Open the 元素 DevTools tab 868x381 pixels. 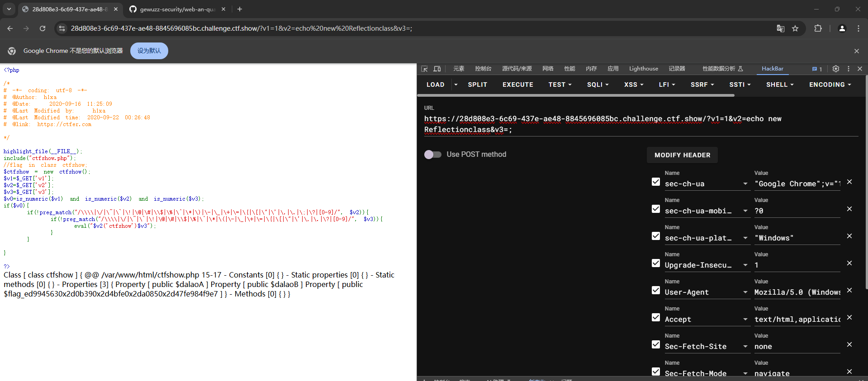click(459, 69)
